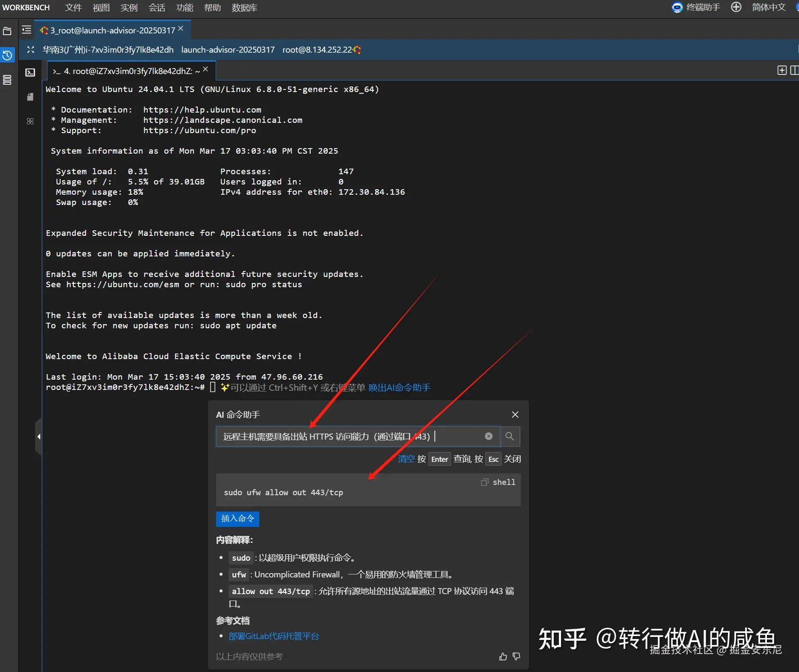Click the fullscreen expand arrows icon

coord(30,50)
